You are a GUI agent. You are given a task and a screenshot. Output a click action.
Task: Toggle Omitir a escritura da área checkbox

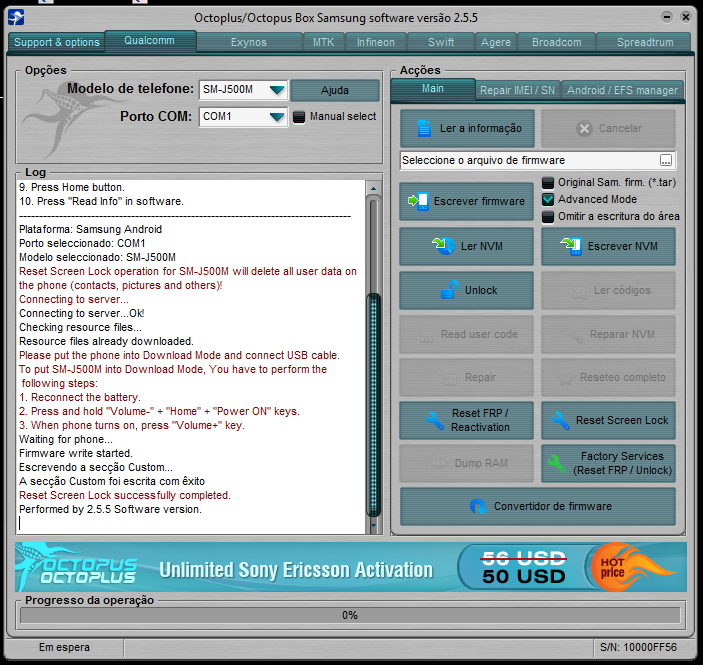[548, 217]
